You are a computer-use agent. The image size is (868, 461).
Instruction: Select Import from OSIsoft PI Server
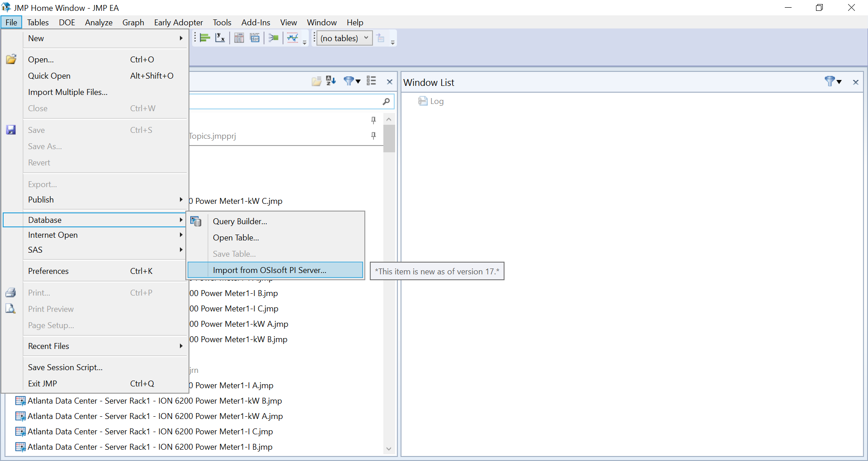pos(269,270)
